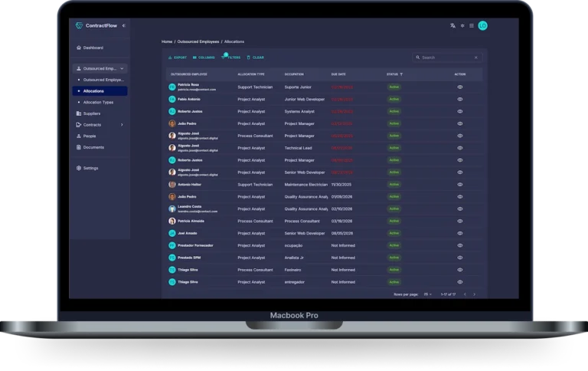Expand the Contracts sidebar menu
588x371 pixels.
click(x=122, y=124)
